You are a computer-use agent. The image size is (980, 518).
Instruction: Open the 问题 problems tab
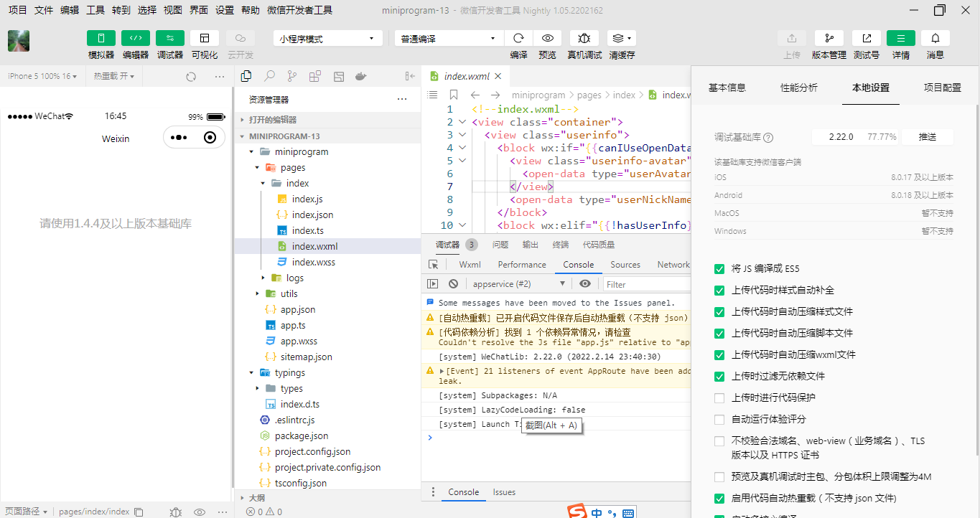click(500, 245)
